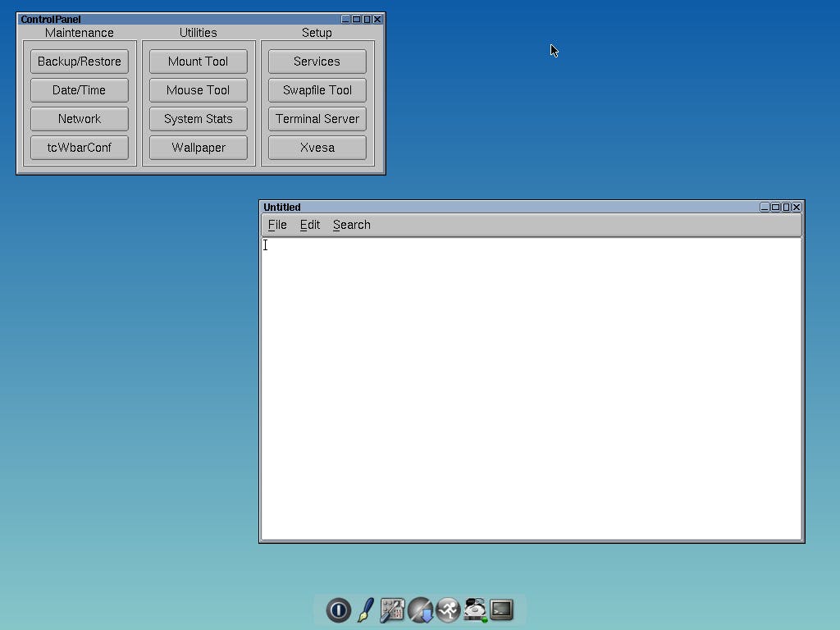
Task: Launch Mount Tool from Utilities
Action: [x=199, y=62]
